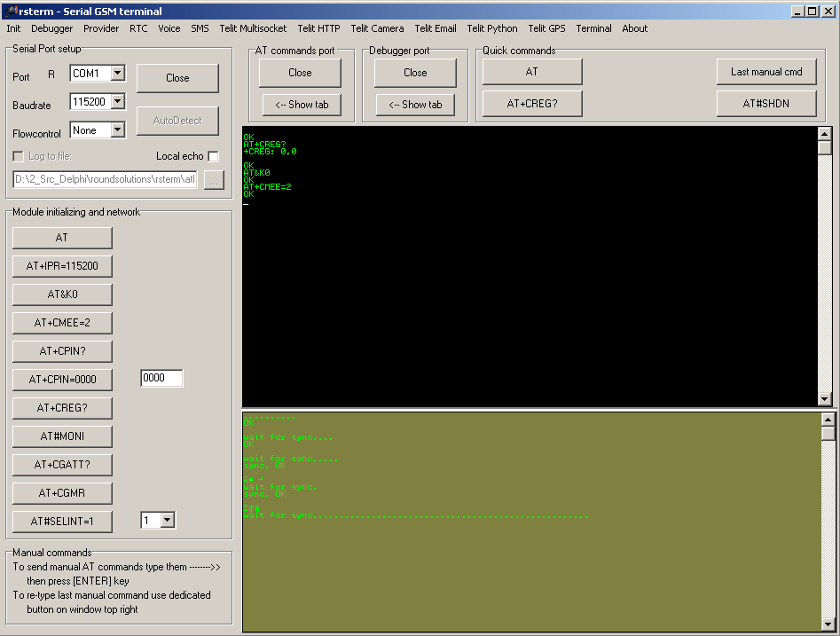Enable the Log to file checkbox
Screen dimensions: 840x636
(19, 156)
